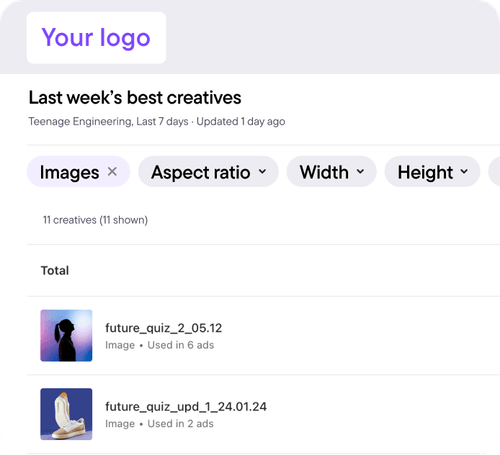Remove the Images filter with its X icon

(112, 172)
